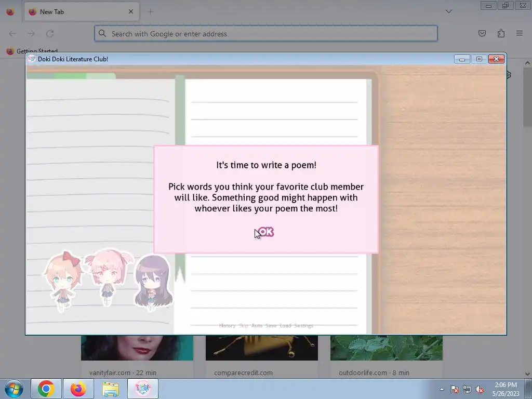This screenshot has width=532, height=399.
Task: Click the Firefox page vertical scrollbar
Action: click(527, 97)
